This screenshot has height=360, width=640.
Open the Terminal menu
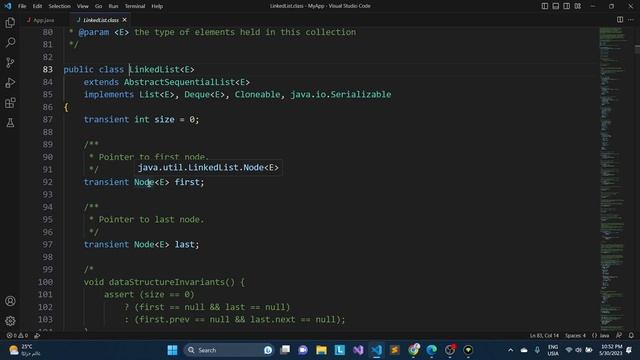(x=135, y=6)
